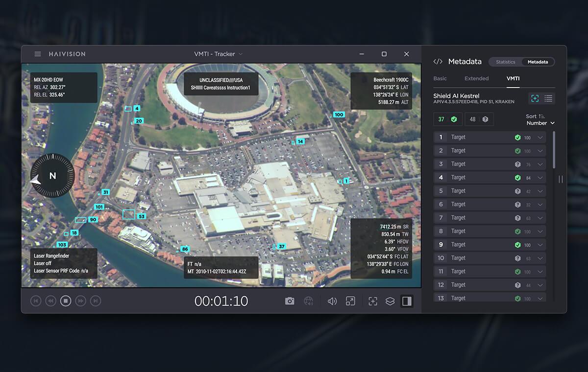Viewport: 588px width, 372px height.
Task: Click the pop-out expand video icon
Action: 350,301
